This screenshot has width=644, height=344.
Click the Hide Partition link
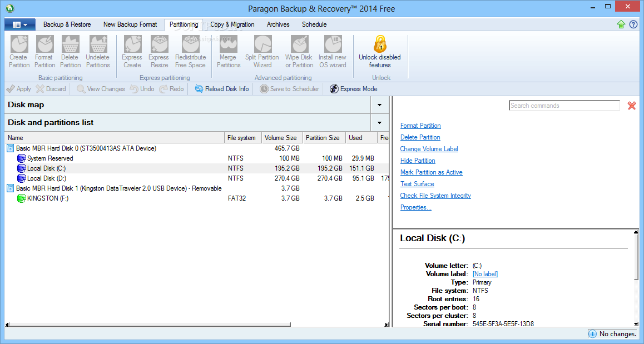(x=418, y=161)
